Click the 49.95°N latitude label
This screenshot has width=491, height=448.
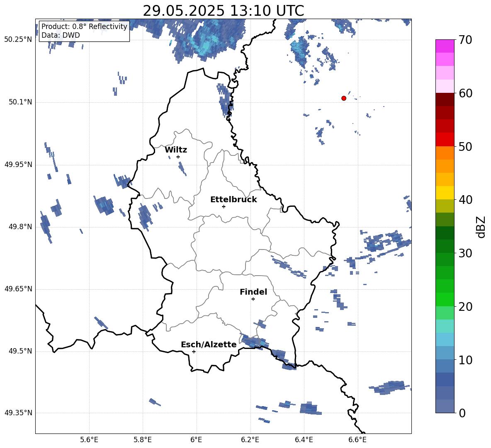(18, 165)
